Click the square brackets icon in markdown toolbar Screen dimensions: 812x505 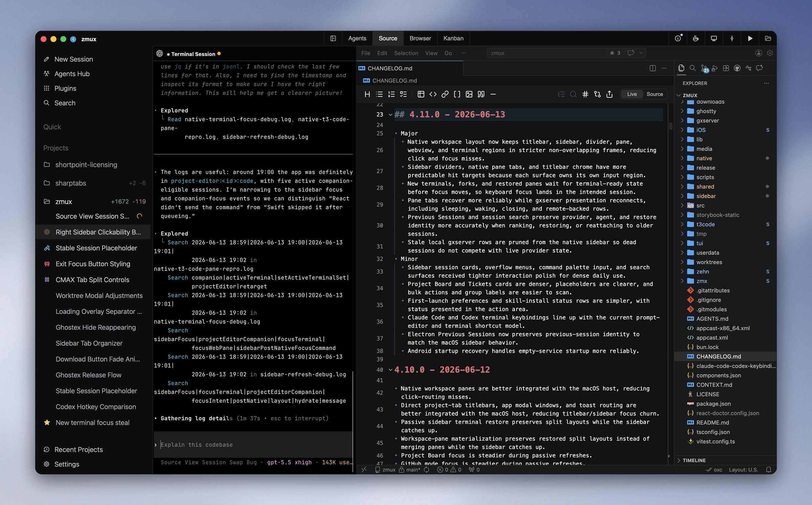pos(457,94)
